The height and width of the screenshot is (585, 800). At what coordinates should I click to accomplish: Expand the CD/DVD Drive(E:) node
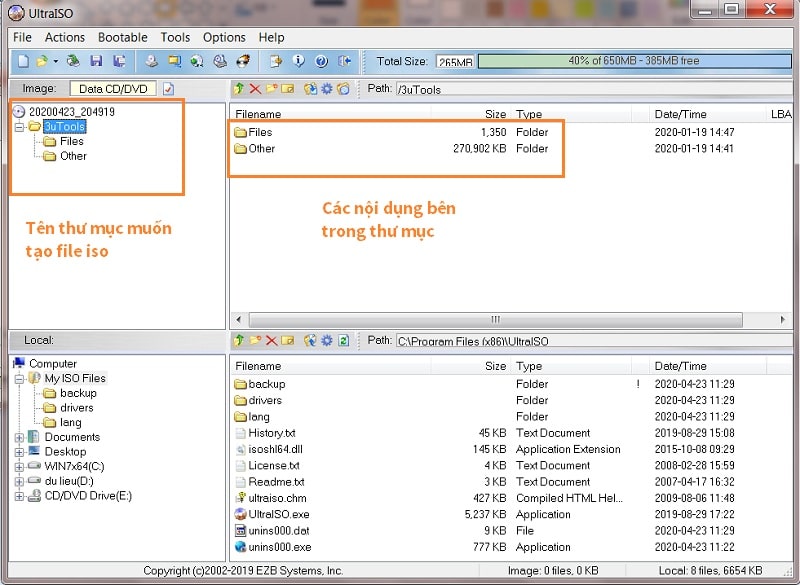(x=19, y=496)
